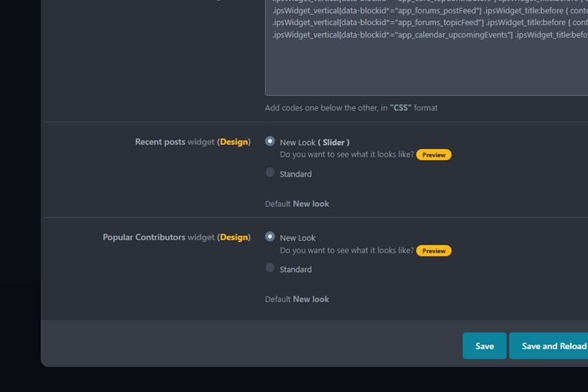588x392 pixels.
Task: Click the Recent posts "what it looks like?" text
Action: [x=347, y=154]
